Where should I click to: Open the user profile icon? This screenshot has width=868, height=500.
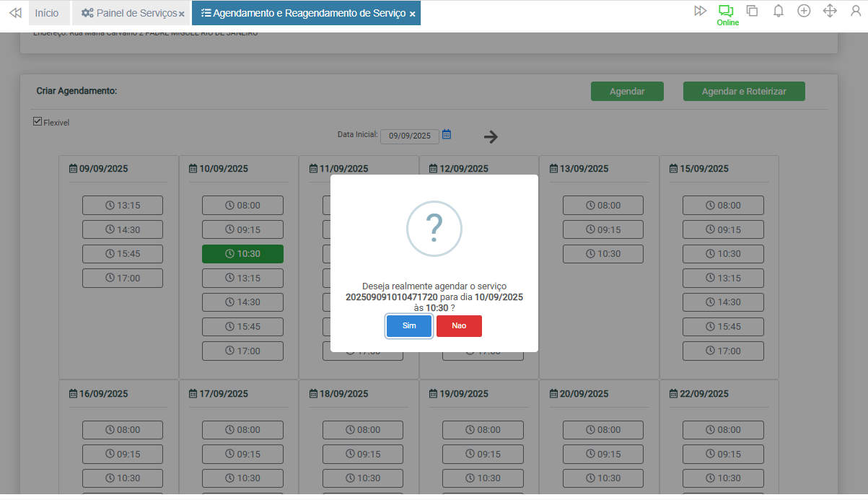[x=856, y=11]
